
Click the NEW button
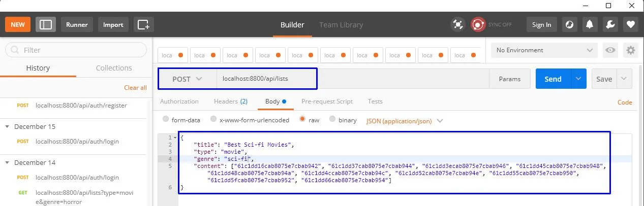(18, 24)
